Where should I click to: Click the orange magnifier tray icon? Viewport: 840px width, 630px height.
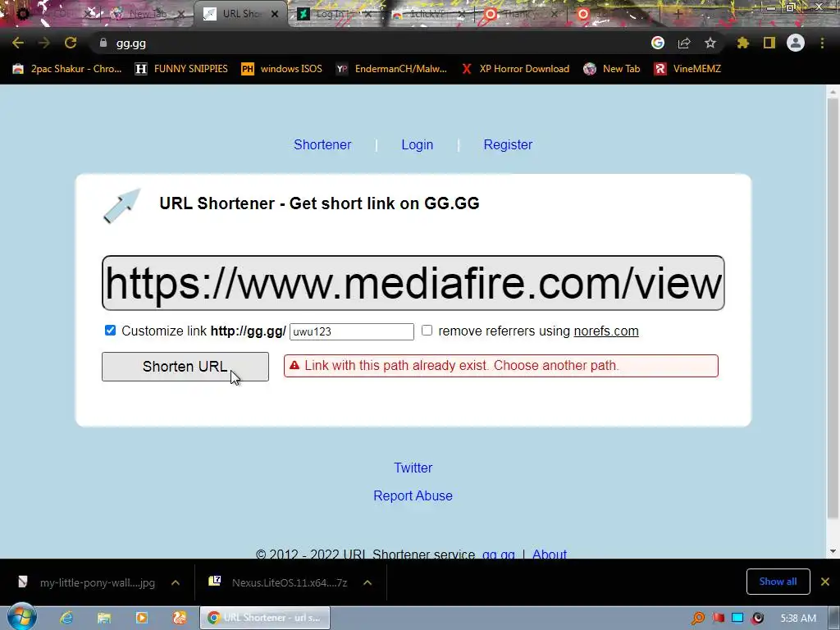click(x=698, y=619)
